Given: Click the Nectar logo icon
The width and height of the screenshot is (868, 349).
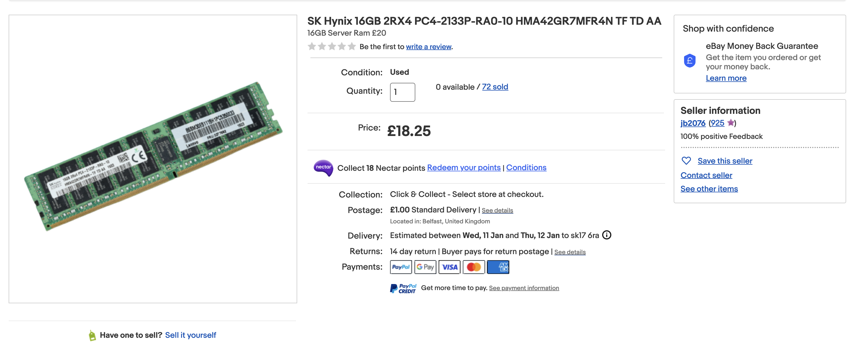Looking at the screenshot, I should point(323,168).
